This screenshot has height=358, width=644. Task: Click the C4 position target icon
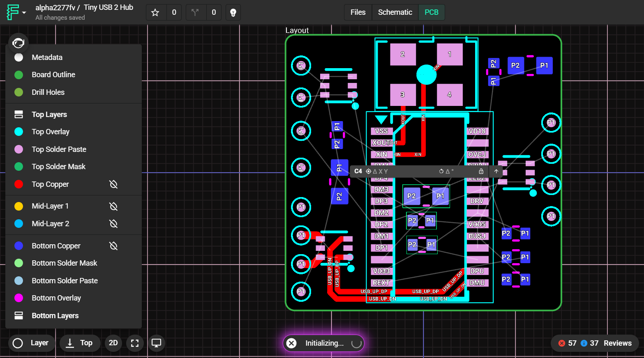[369, 171]
